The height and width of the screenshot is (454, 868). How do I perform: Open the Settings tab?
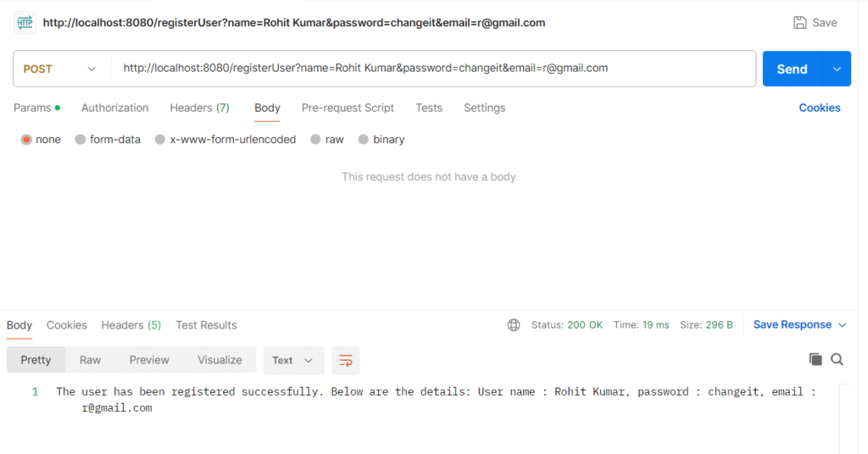tap(484, 108)
